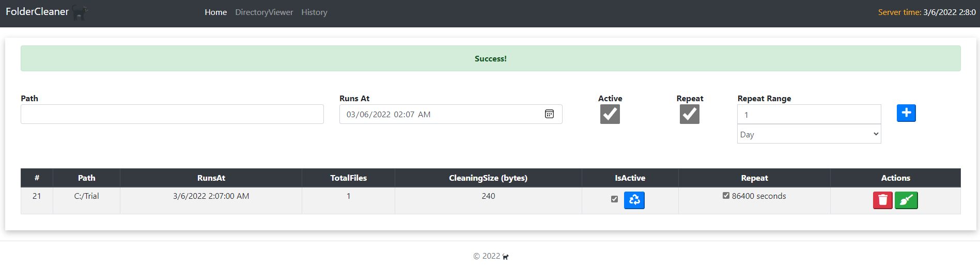Uncheck the 86400 seconds repeat checkbox
Viewport: 980px width, 268px height.
(726, 196)
